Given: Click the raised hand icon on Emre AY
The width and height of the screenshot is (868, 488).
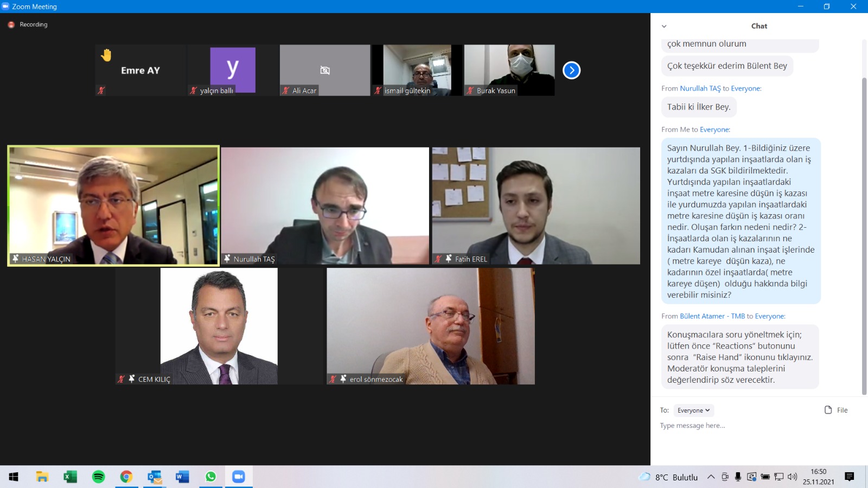Looking at the screenshot, I should coord(106,55).
